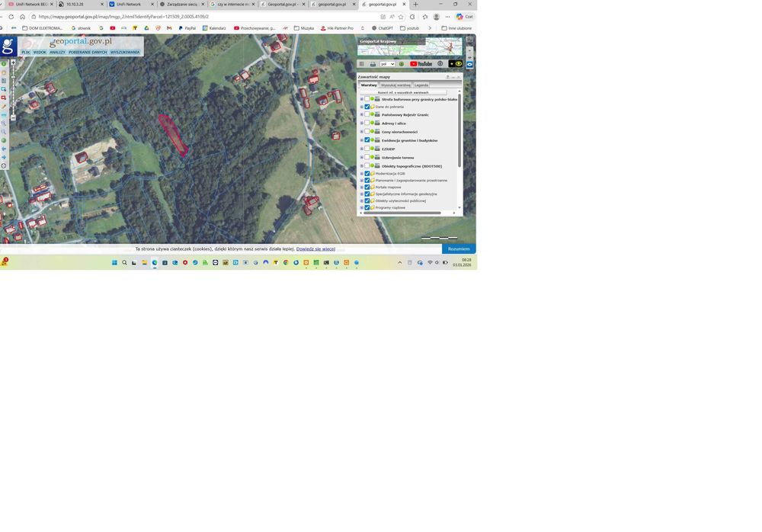This screenshot has height=532, width=762.
Task: Click the map zoom slider handle
Action: [x=13, y=78]
